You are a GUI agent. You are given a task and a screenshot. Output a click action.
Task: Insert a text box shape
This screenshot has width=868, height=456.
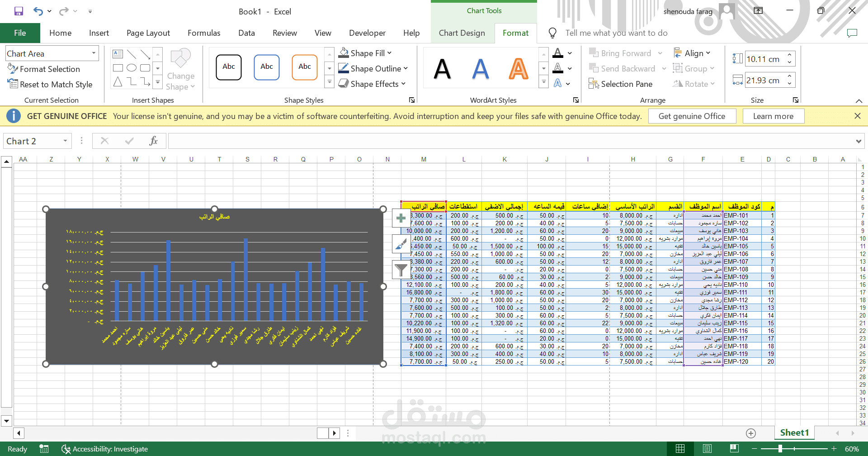tap(118, 54)
